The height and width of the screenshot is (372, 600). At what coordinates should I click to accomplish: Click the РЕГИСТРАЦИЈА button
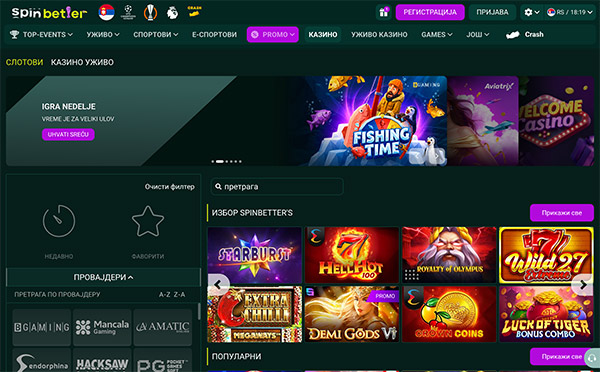(430, 12)
